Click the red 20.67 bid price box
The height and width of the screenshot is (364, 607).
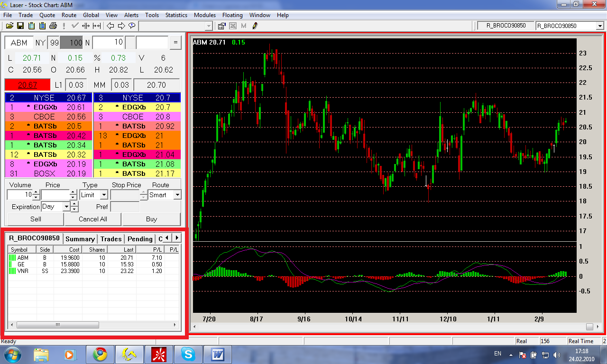tap(28, 85)
